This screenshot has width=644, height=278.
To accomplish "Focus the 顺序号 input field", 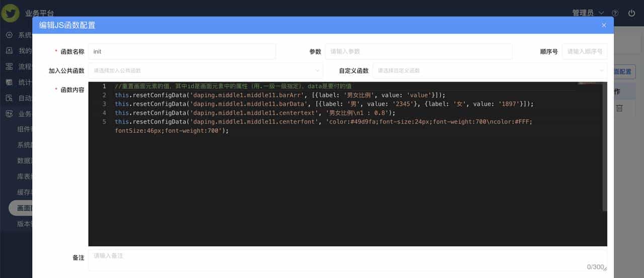I will tap(585, 51).
